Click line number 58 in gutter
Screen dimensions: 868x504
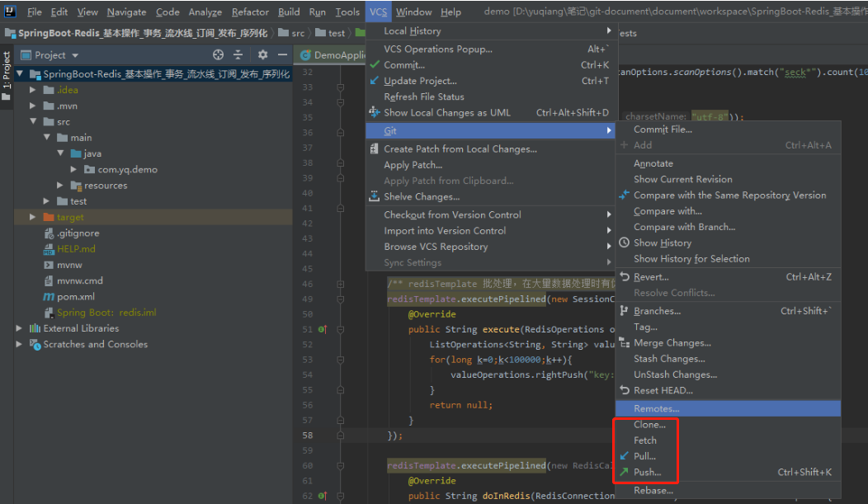coord(307,436)
